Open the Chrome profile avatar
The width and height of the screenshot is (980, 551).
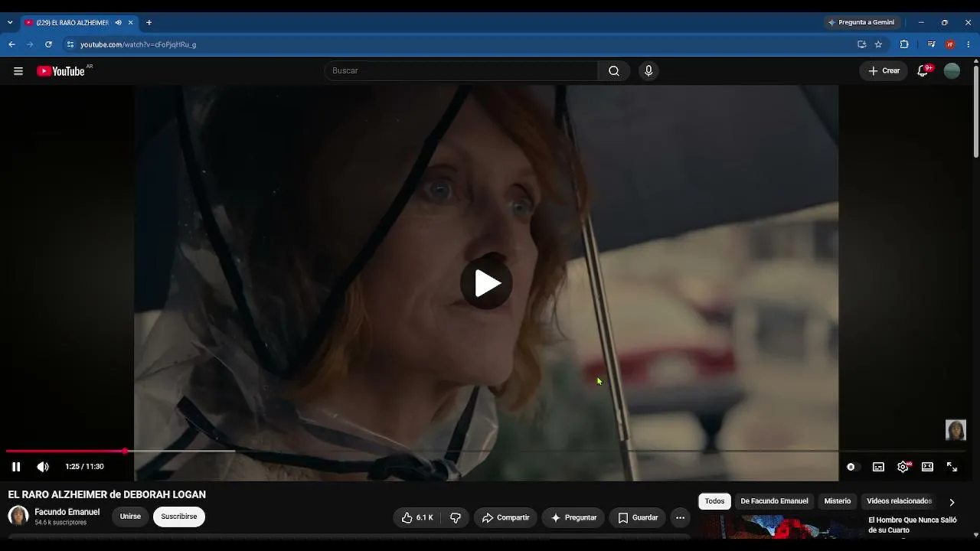(950, 44)
